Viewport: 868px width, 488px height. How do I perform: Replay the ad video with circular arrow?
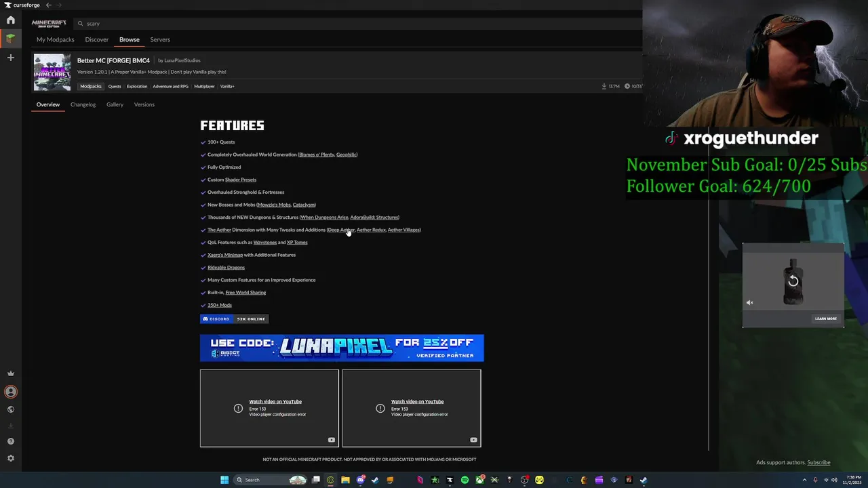793,281
